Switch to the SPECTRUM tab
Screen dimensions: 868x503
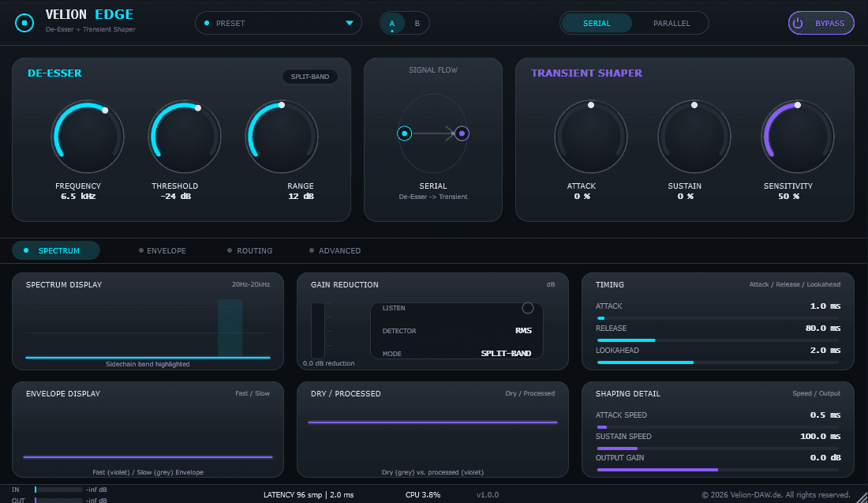pos(56,250)
